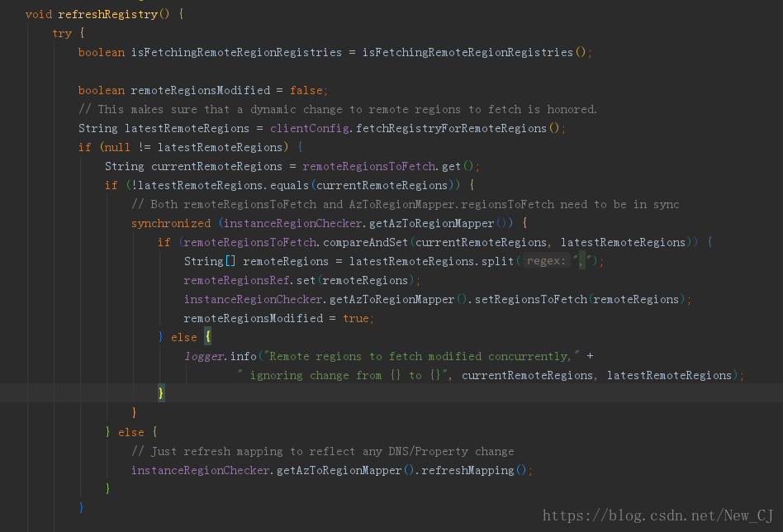Click the compareAndSet method call
The image size is (783, 532).
click(366, 242)
